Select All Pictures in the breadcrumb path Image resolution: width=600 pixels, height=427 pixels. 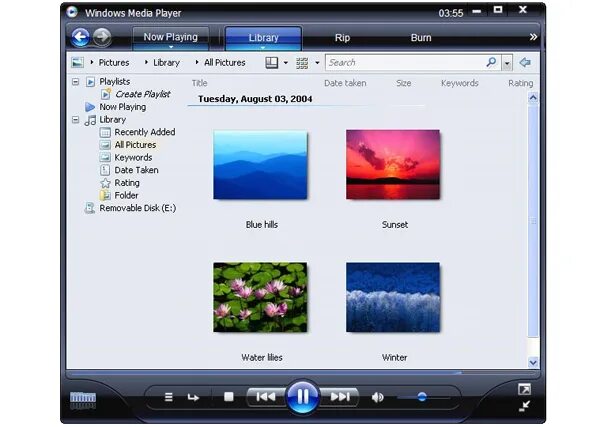[225, 62]
